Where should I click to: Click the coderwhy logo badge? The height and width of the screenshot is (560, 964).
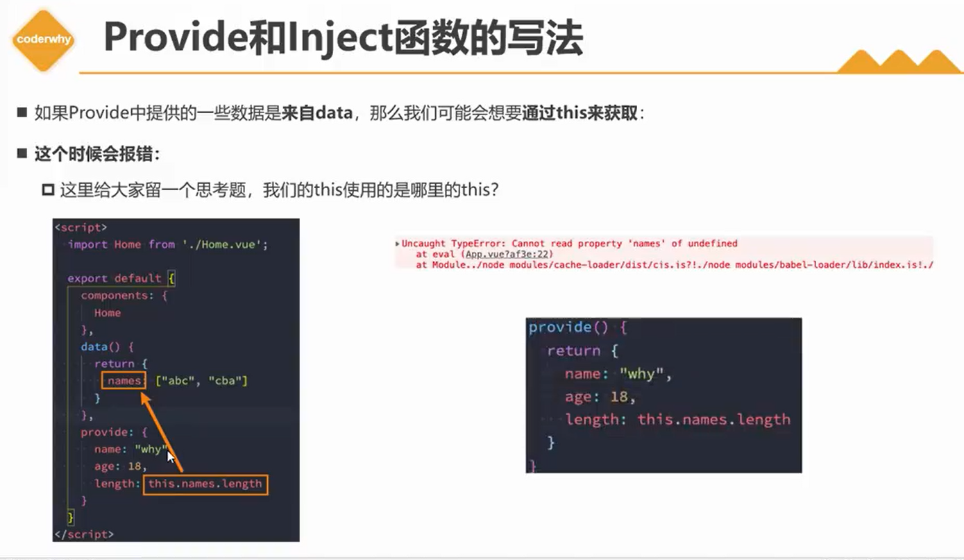point(44,40)
